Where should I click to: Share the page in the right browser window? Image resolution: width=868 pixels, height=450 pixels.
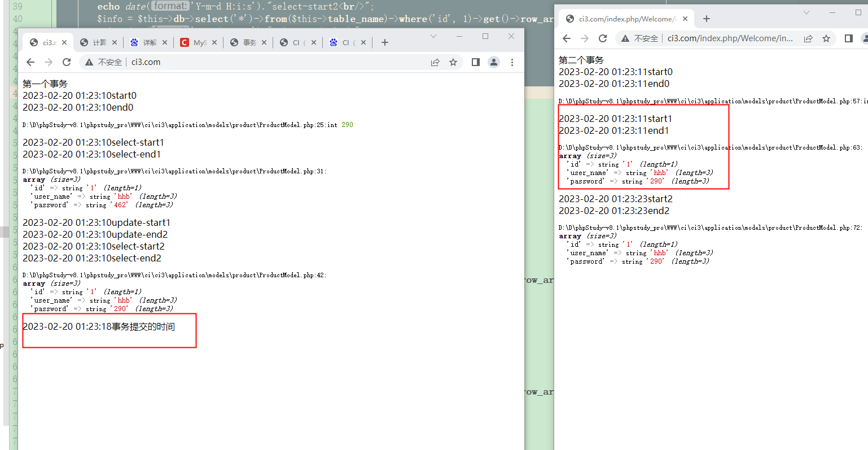808,38
